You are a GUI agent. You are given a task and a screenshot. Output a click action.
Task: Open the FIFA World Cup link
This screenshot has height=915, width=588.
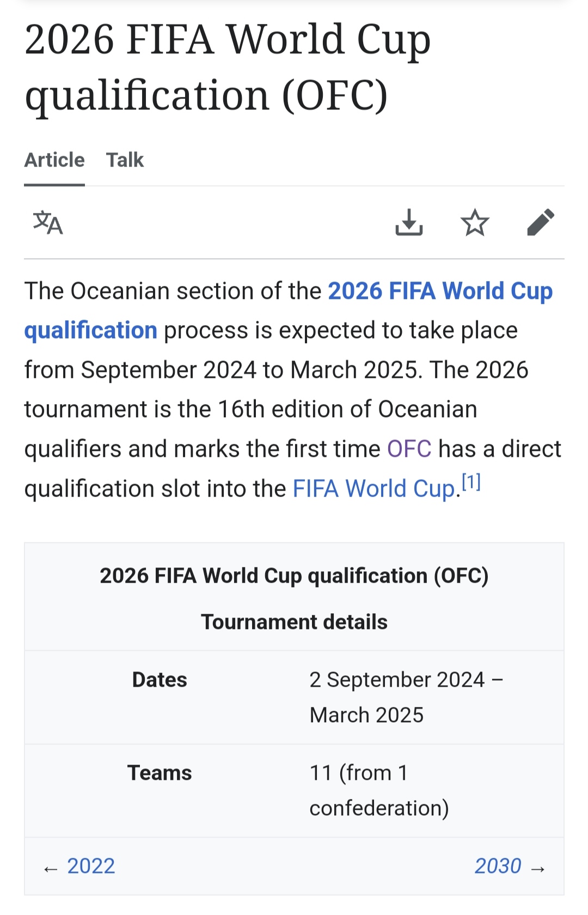pos(373,489)
